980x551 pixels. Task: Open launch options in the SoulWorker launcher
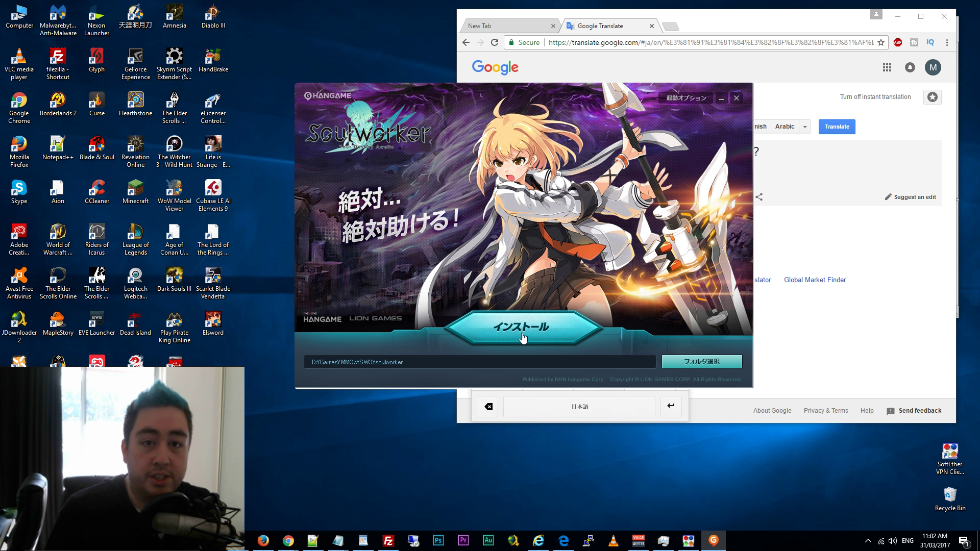pyautogui.click(x=686, y=98)
